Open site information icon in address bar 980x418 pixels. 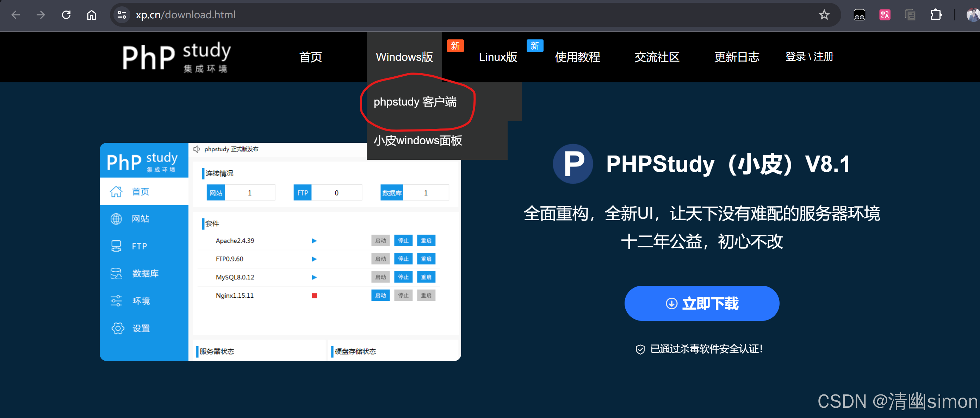click(122, 15)
